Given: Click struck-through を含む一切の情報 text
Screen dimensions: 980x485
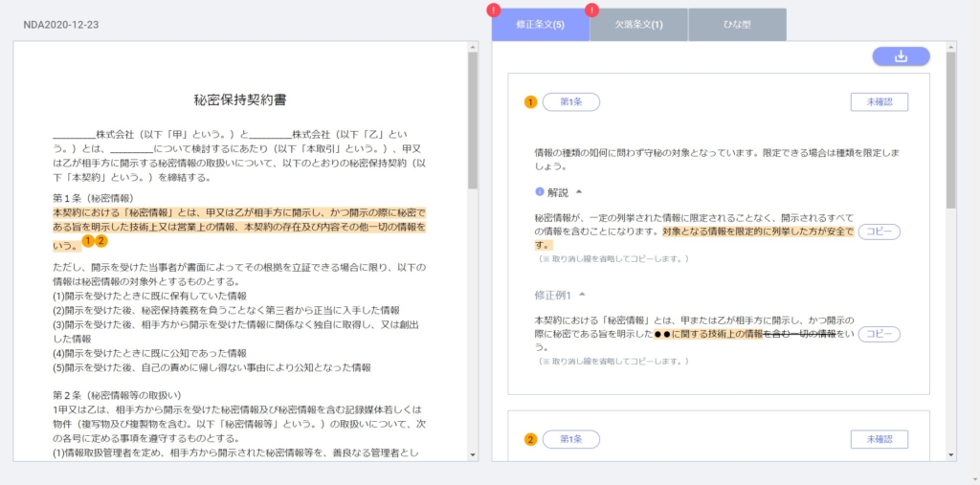Looking at the screenshot, I should pyautogui.click(x=800, y=335).
